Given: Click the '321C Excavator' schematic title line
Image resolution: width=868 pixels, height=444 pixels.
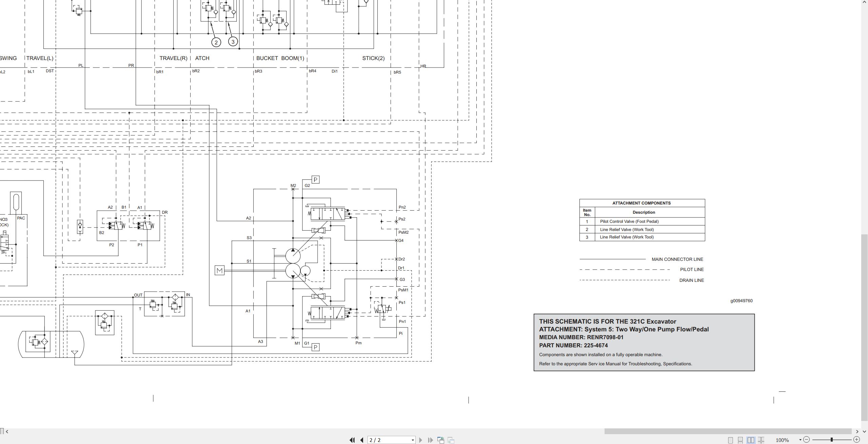Looking at the screenshot, I should click(x=608, y=322).
